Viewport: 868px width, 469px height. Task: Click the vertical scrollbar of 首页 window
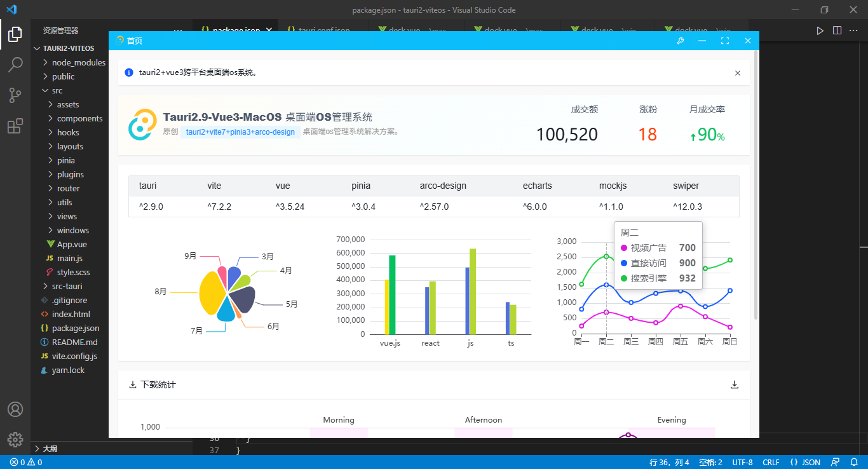point(756,184)
